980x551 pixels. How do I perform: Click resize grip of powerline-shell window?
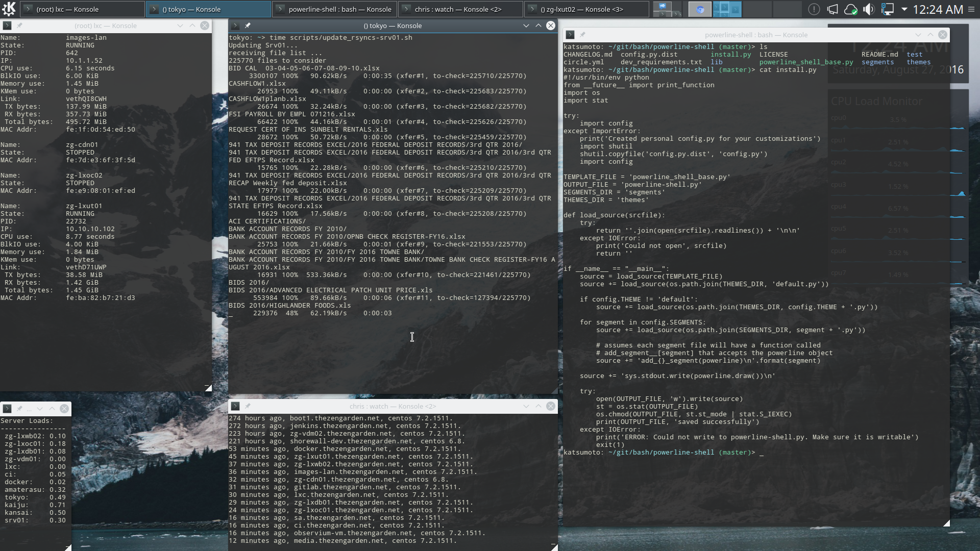pyautogui.click(x=946, y=523)
